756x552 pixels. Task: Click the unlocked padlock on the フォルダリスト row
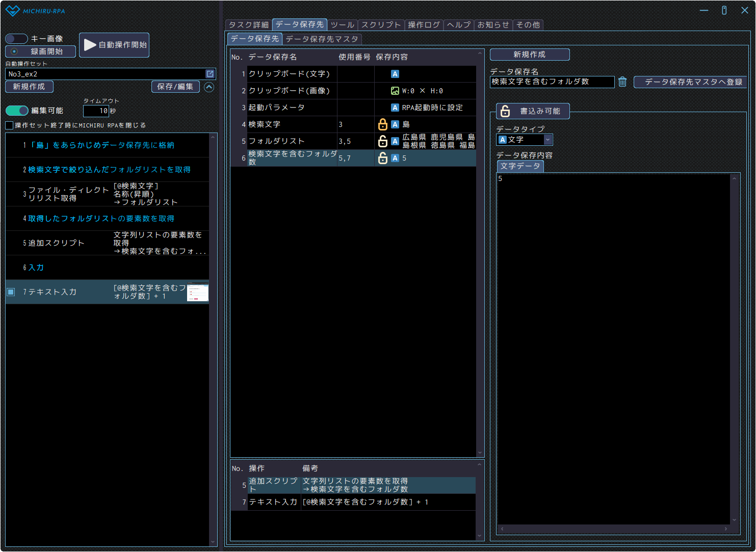[382, 141]
